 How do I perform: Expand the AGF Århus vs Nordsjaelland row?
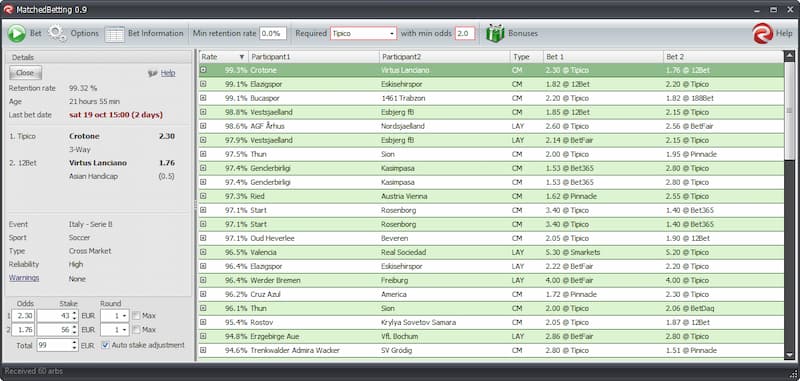(x=203, y=126)
